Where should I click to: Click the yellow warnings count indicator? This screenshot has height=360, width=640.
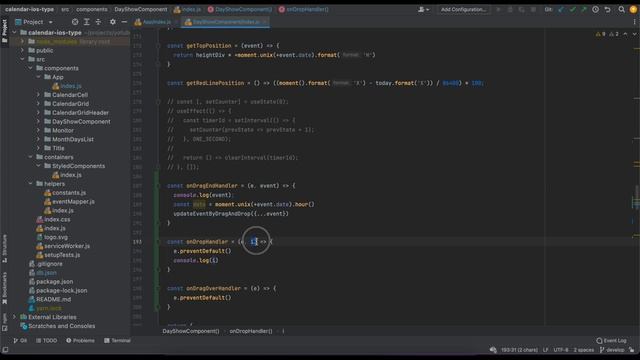click(x=601, y=34)
